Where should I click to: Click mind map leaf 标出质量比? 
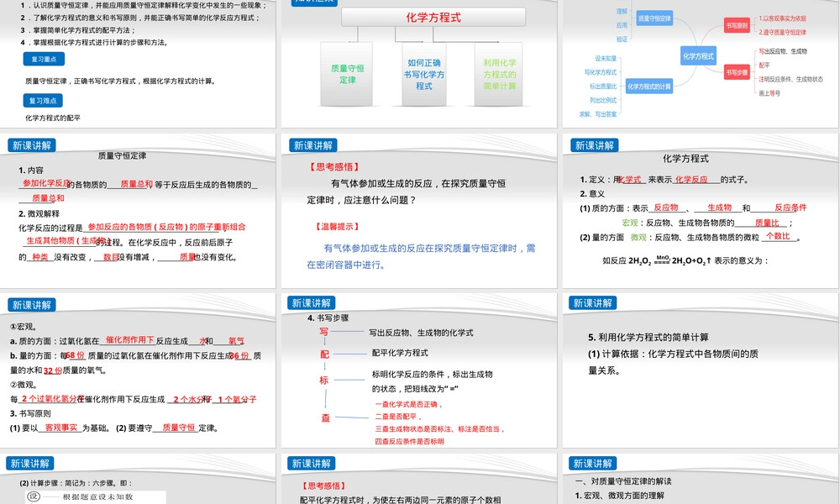(603, 87)
